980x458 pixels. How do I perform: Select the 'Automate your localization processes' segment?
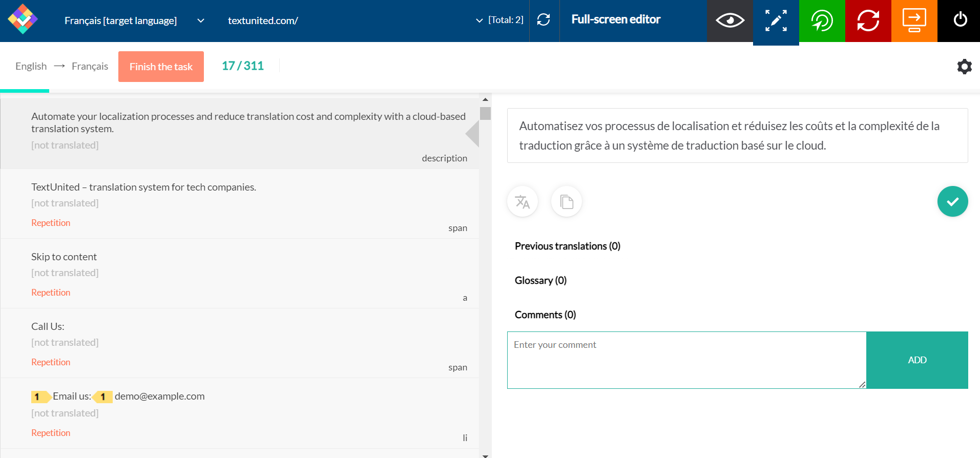(x=240, y=134)
